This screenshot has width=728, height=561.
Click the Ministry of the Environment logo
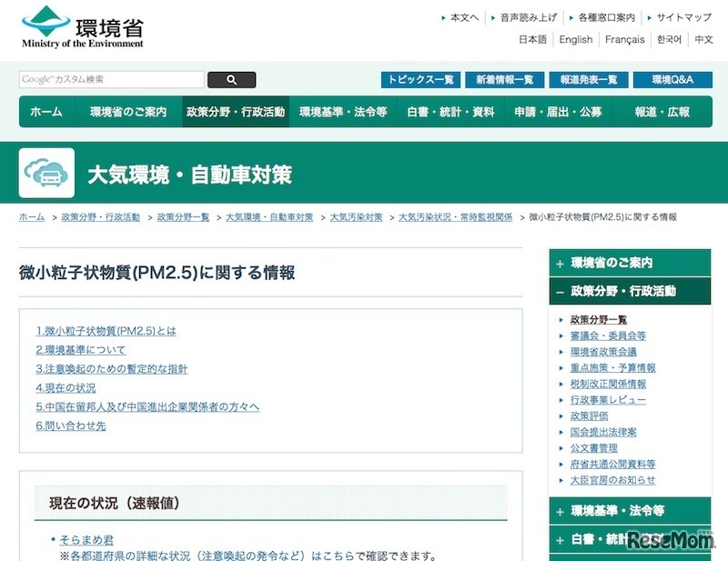pos(83,27)
